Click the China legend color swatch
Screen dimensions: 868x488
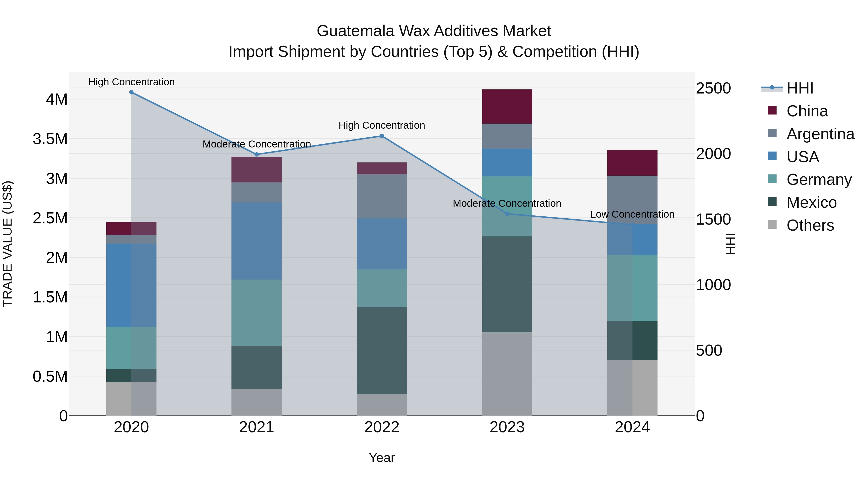772,110
